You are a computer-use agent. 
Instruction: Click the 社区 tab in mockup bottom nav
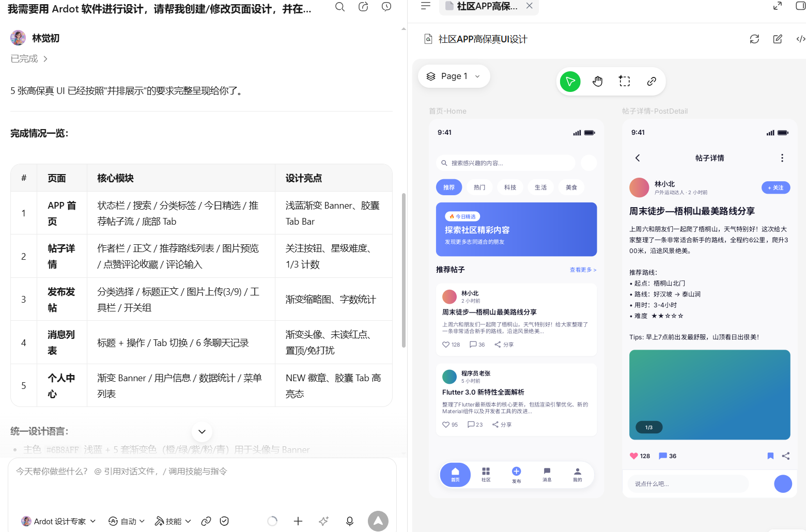click(x=486, y=475)
